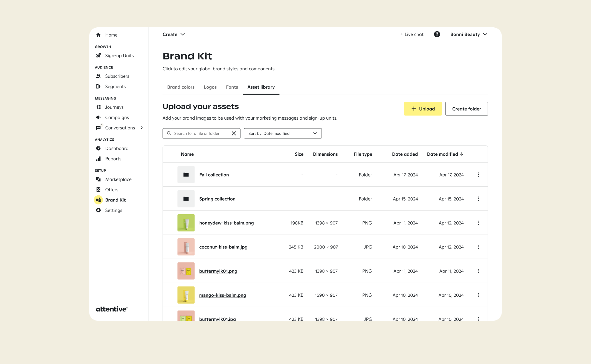Click the Campaigns megaphone icon
The width and height of the screenshot is (591, 364).
(x=99, y=117)
